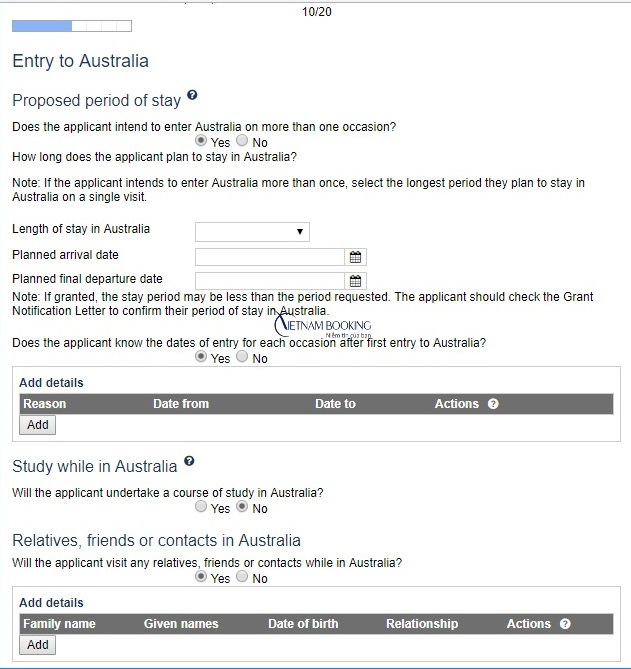Select Yes for visiting relatives or contacts
631x669 pixels.
[201, 577]
